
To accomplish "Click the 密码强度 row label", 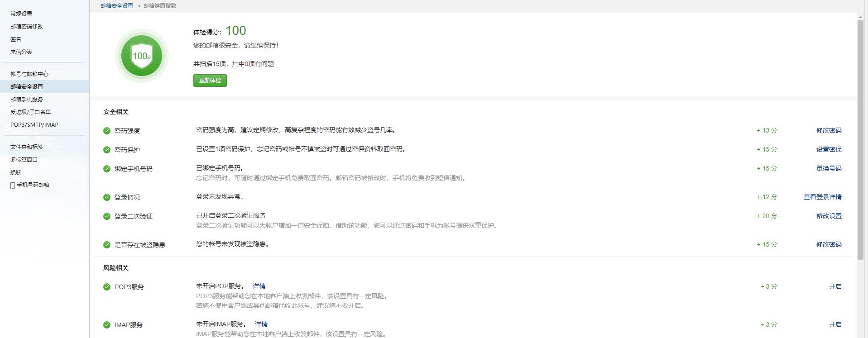I will point(127,131).
